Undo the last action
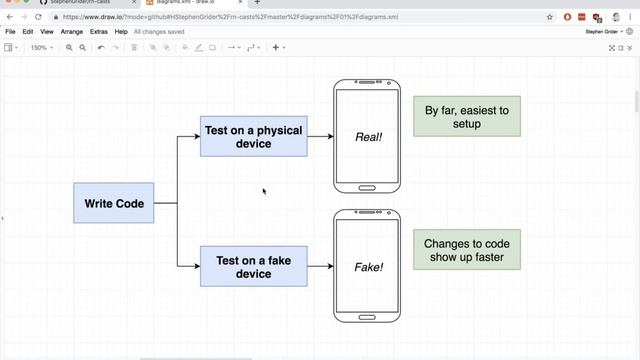 tap(101, 48)
